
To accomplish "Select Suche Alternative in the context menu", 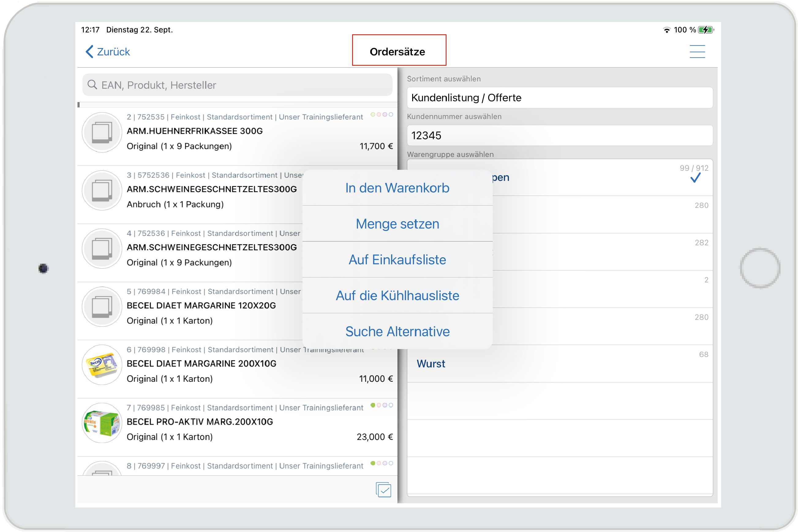I will coord(397,332).
